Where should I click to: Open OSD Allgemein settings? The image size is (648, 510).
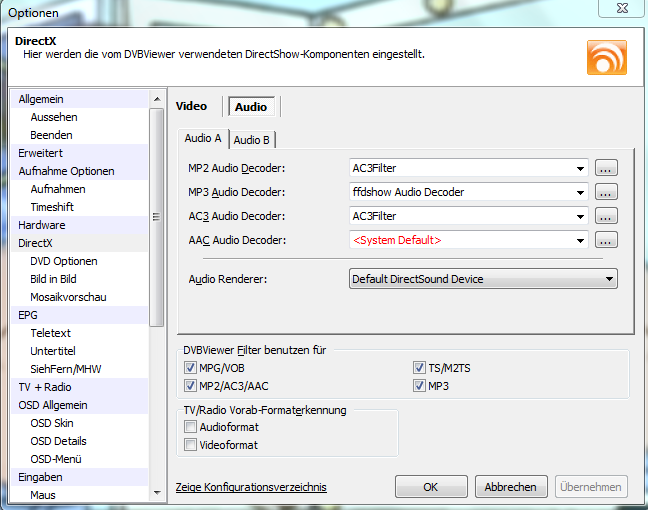pyautogui.click(x=79, y=405)
